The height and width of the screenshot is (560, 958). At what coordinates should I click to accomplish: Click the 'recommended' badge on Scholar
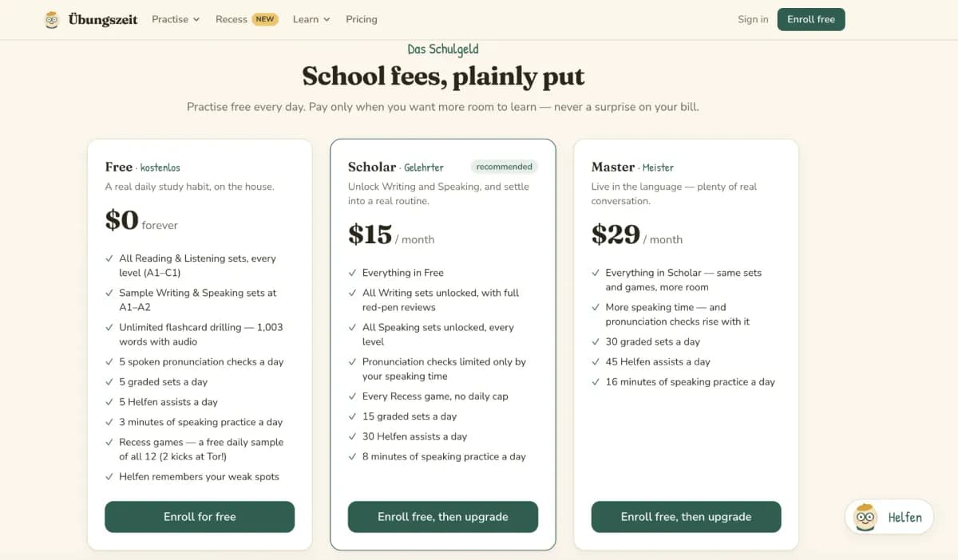[x=505, y=167]
